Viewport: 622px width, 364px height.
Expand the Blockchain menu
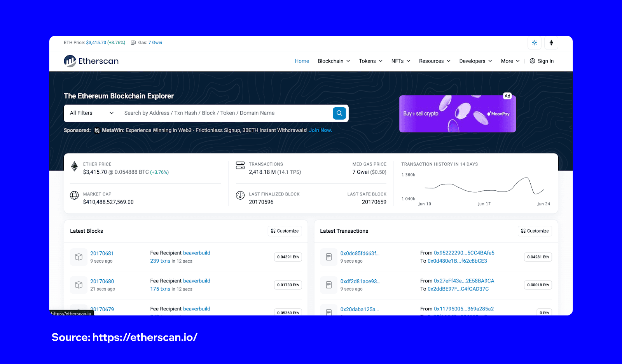[x=334, y=61]
